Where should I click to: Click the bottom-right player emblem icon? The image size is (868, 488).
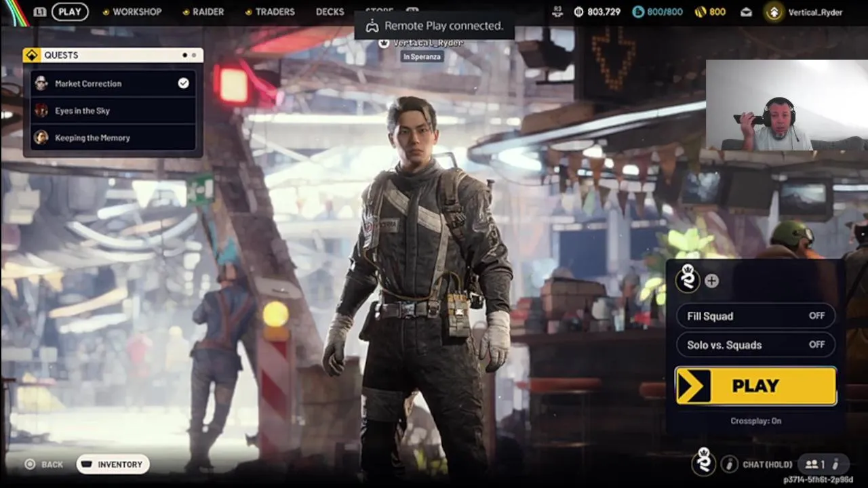[704, 462]
